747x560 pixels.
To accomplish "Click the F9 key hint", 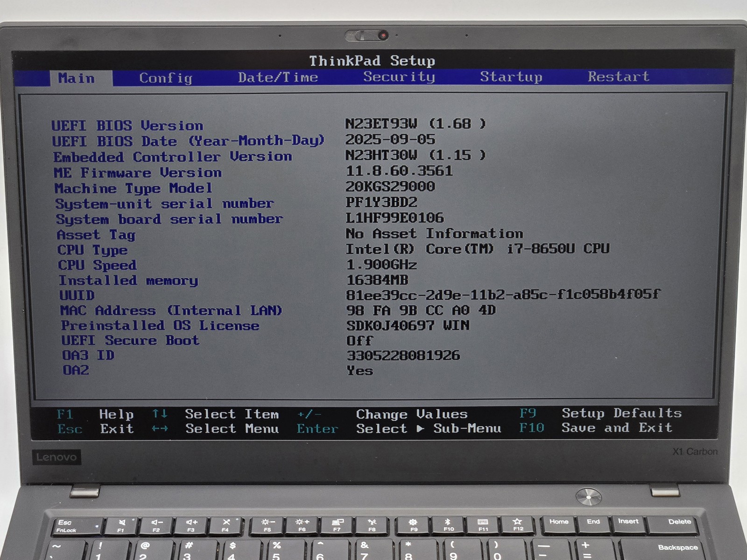I will tap(528, 413).
